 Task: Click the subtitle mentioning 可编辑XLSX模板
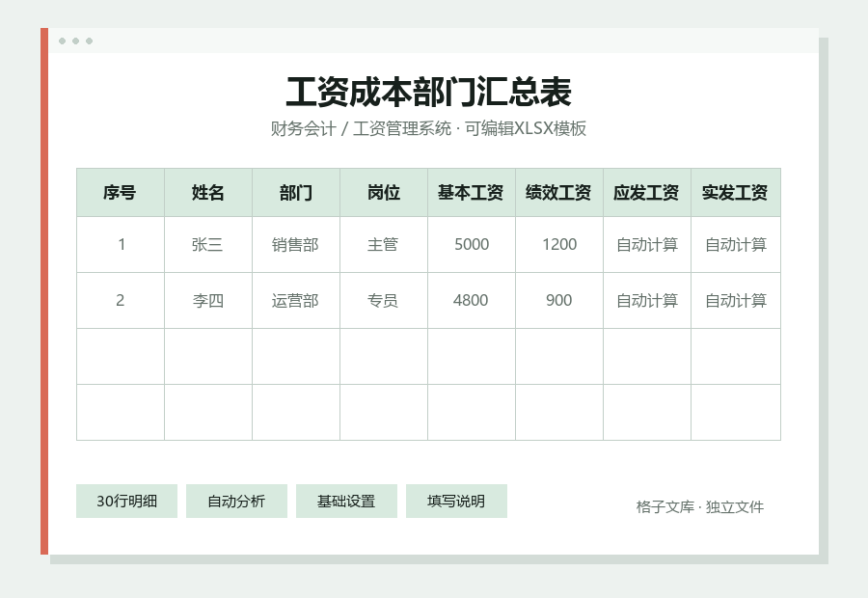tap(428, 128)
